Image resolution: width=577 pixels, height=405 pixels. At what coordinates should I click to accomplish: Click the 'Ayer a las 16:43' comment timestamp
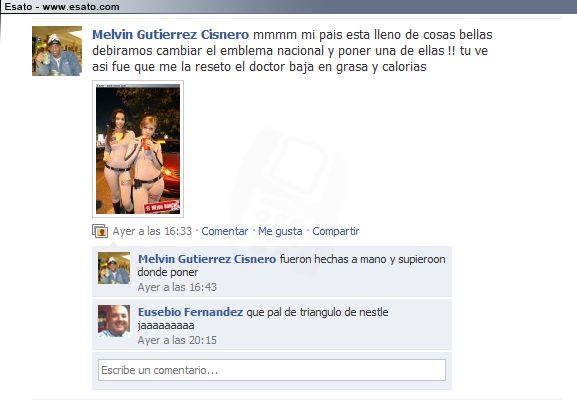177,287
